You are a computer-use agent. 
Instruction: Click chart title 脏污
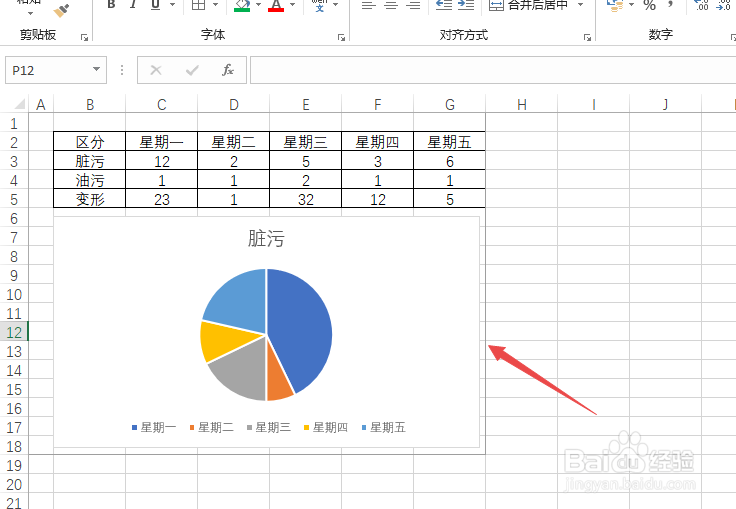click(x=266, y=239)
